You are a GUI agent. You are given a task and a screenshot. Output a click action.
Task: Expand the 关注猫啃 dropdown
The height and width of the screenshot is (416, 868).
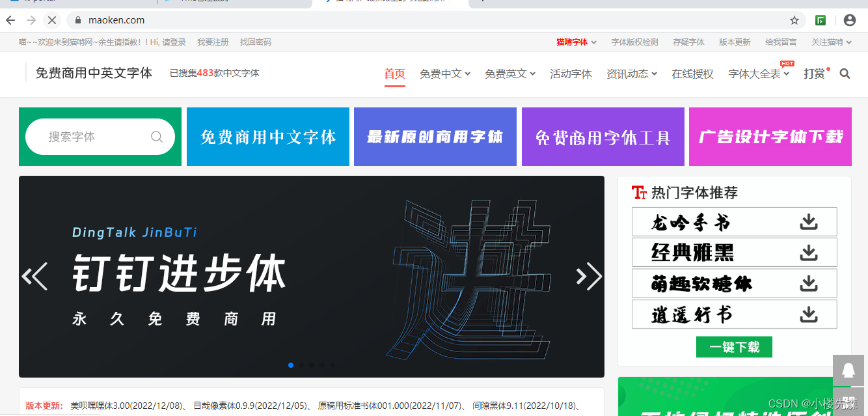[x=832, y=42]
